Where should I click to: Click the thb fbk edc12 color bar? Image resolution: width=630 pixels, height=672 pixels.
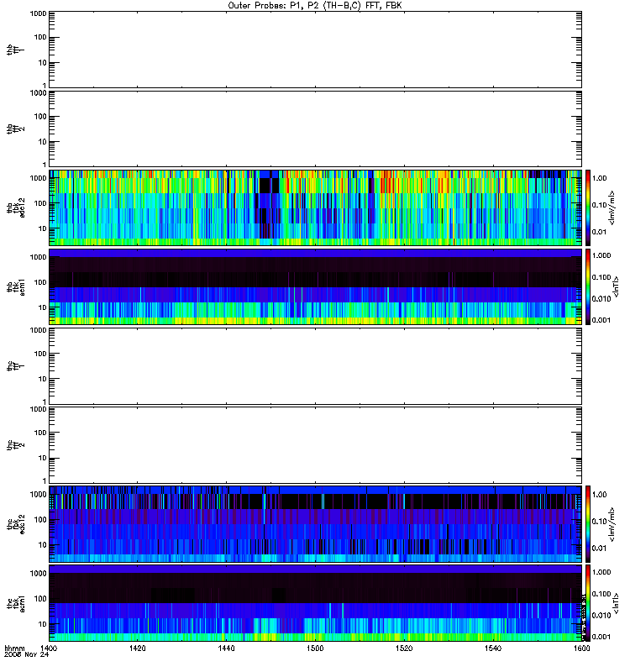pyautogui.click(x=588, y=207)
